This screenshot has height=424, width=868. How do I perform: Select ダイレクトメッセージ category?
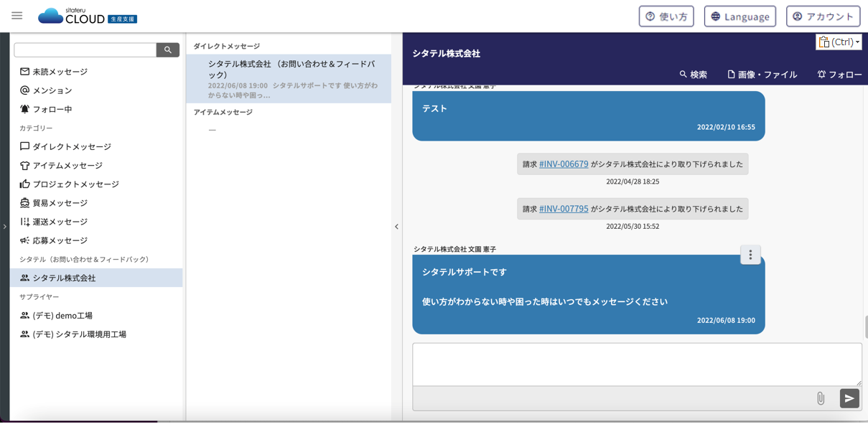(96, 146)
